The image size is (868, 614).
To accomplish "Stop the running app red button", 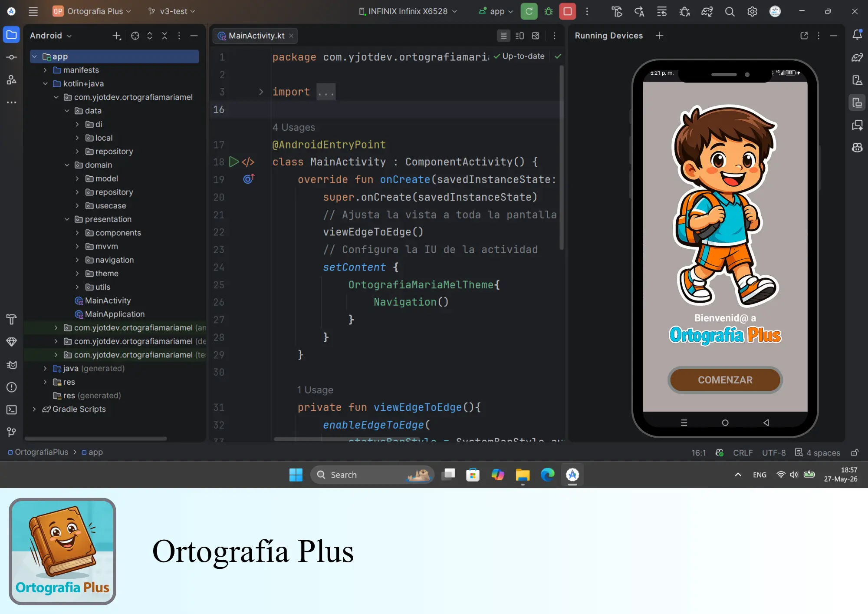I will (568, 11).
